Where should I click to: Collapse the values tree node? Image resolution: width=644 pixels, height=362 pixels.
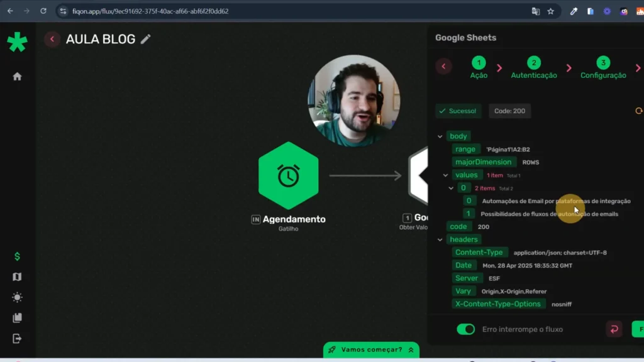[x=445, y=175]
